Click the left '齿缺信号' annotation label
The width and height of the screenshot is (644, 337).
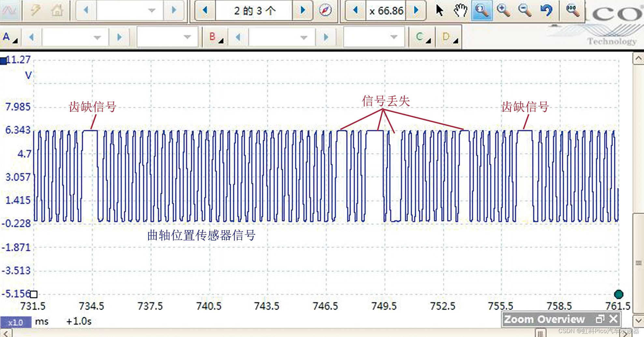point(93,107)
